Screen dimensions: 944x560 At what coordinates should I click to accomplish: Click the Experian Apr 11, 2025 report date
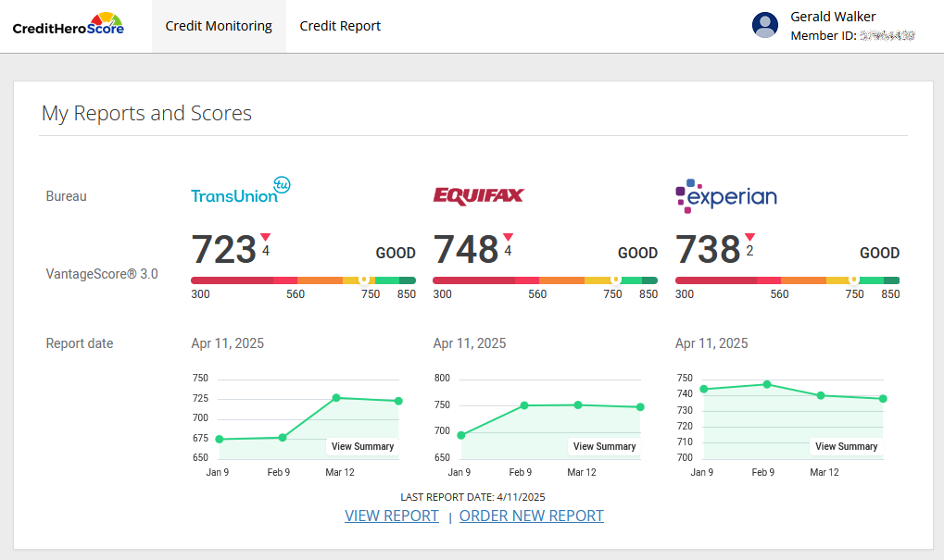(711, 343)
